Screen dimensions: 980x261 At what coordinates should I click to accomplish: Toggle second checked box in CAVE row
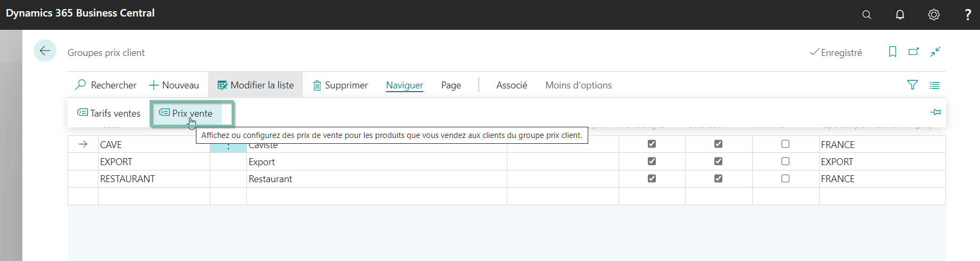click(718, 144)
